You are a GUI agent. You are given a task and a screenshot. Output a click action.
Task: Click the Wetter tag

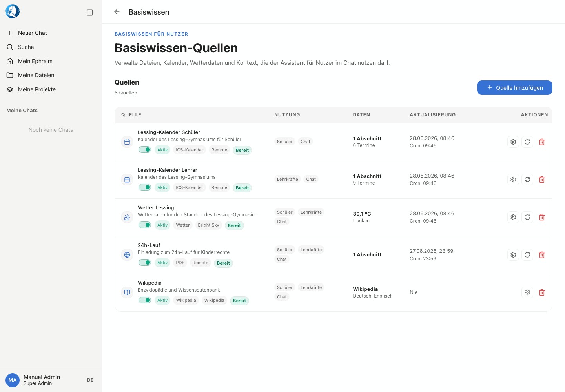183,225
